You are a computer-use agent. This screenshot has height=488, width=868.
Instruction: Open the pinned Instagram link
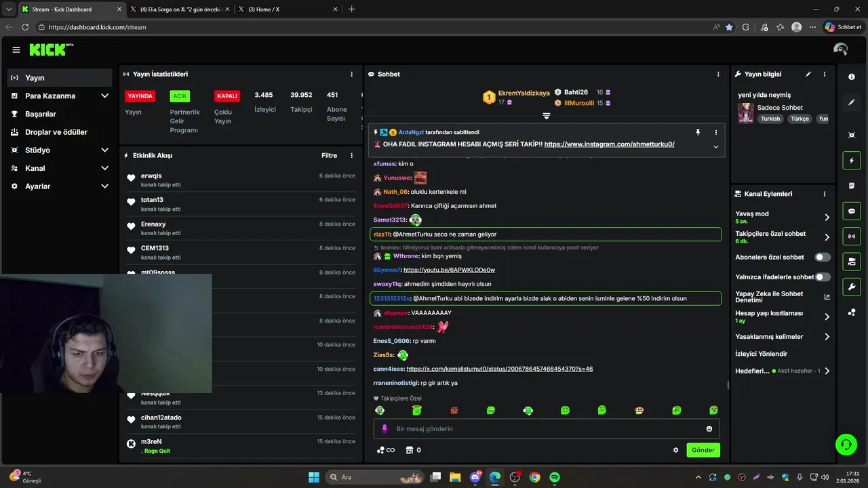click(609, 144)
